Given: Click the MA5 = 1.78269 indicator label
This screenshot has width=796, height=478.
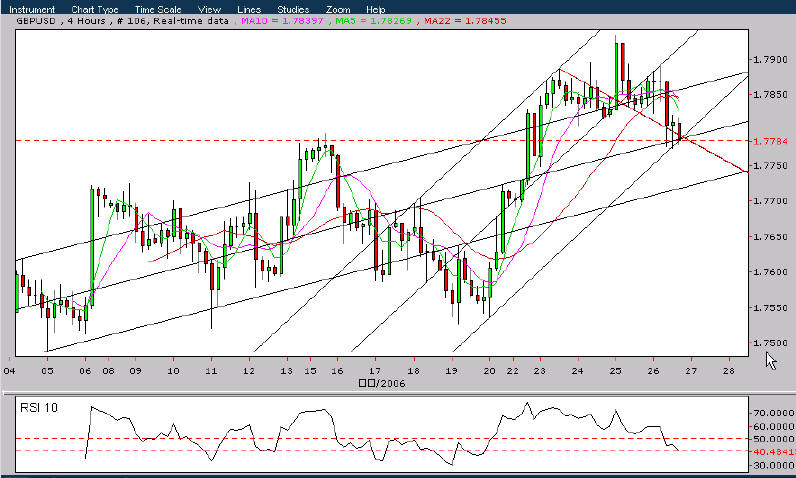Looking at the screenshot, I should click(x=373, y=21).
